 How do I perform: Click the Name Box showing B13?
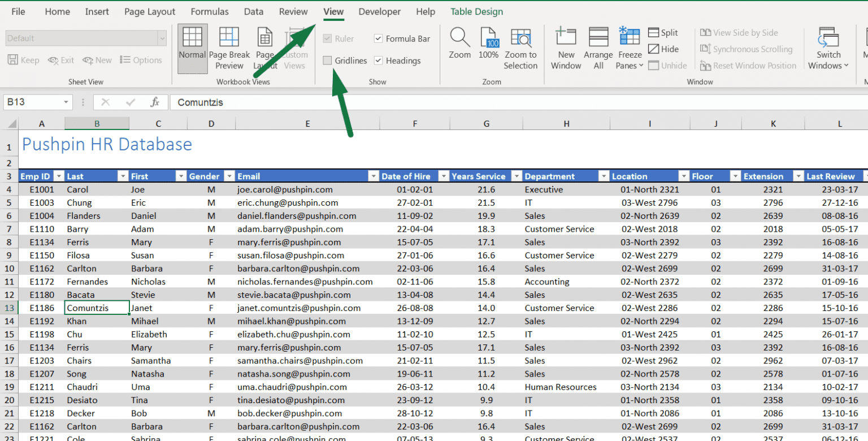pos(33,102)
